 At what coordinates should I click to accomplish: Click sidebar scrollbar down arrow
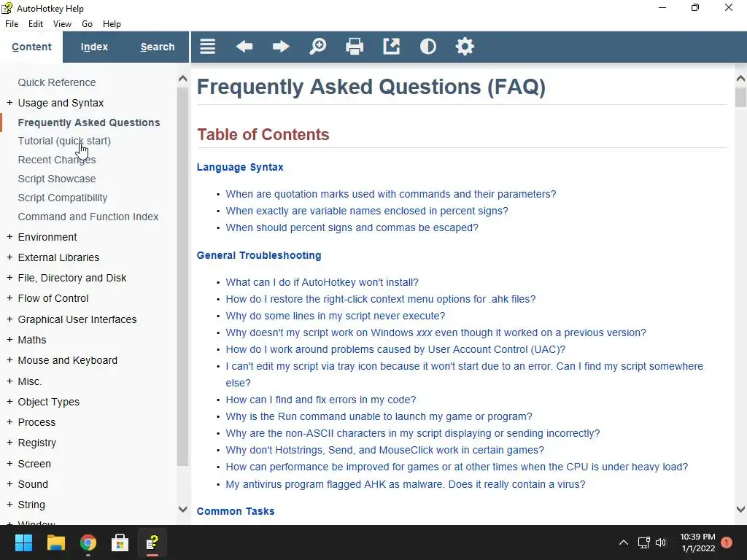[182, 509]
